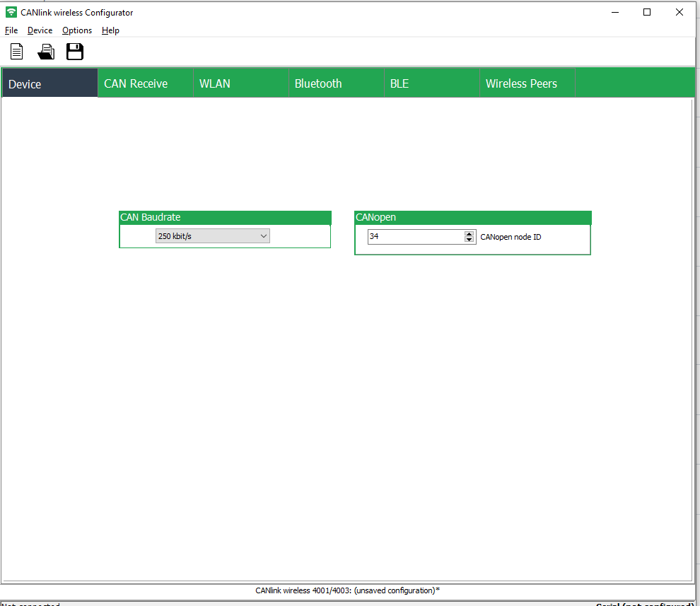The width and height of the screenshot is (700, 606).
Task: Open the CAN Baudrate dropdown showing 250 kbit/s
Action: click(264, 235)
